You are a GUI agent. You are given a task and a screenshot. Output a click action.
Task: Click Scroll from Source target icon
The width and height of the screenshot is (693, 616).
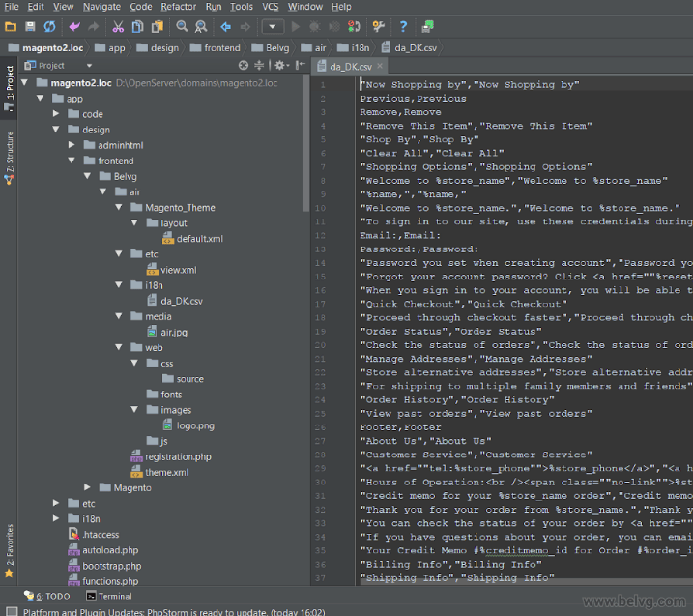(x=244, y=66)
